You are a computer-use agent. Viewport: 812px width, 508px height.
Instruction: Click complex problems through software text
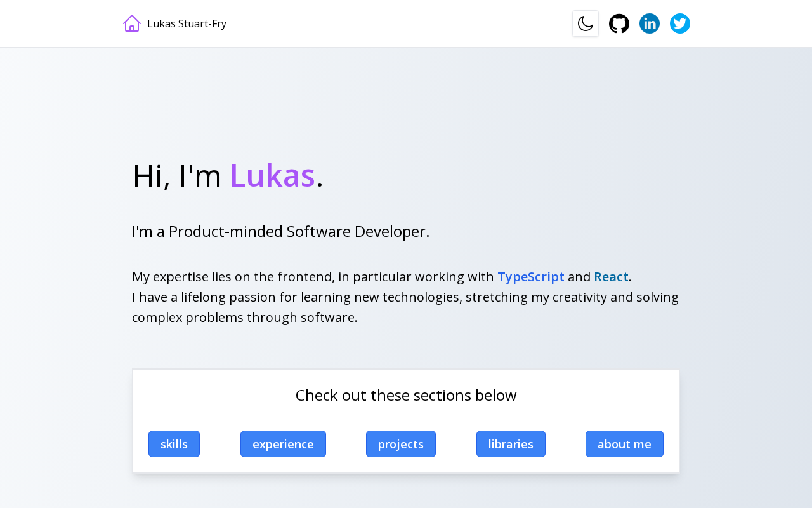point(245,317)
